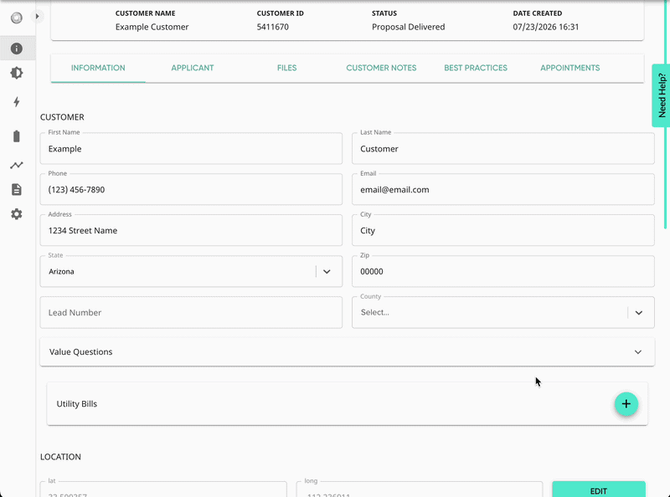Add a utility bill with plus button
670x497 pixels.
(626, 404)
